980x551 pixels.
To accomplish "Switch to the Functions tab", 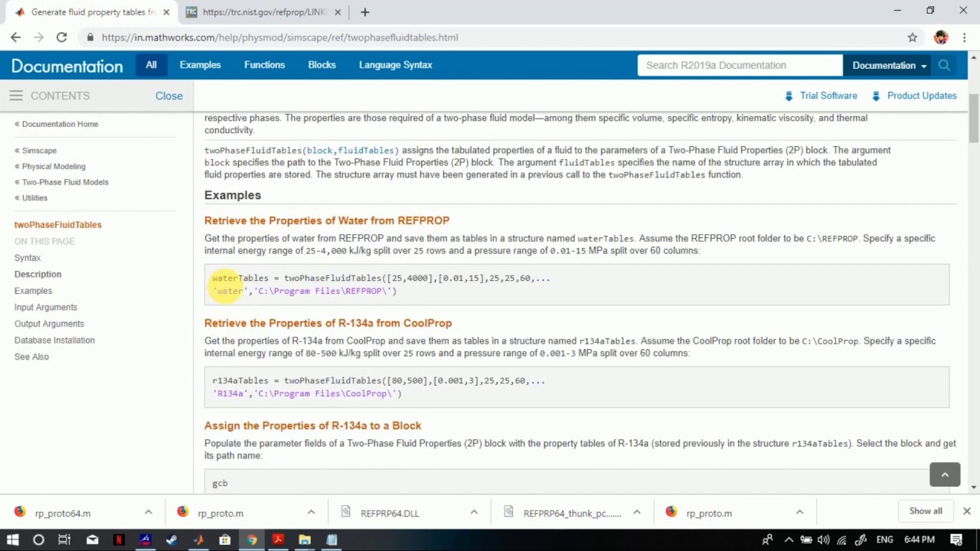I will tap(265, 65).
